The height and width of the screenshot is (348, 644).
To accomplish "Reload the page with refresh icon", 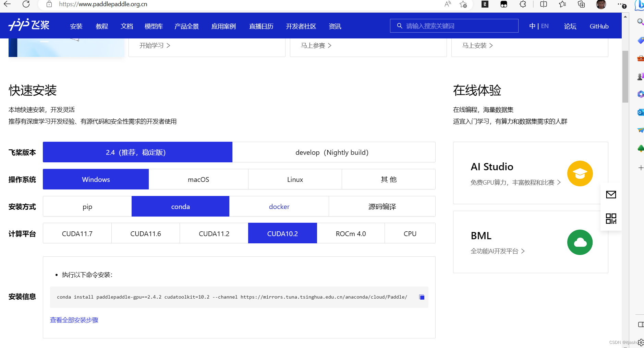I will click(26, 4).
